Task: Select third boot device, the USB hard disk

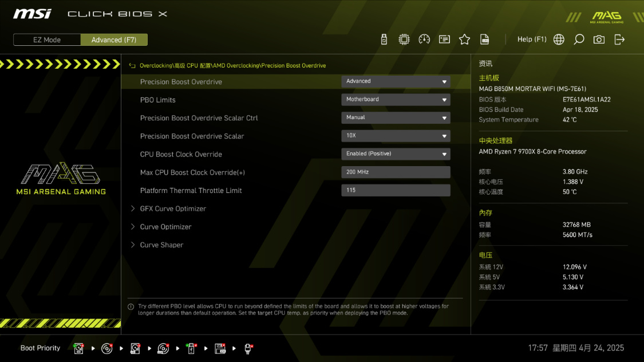Action: click(x=135, y=348)
